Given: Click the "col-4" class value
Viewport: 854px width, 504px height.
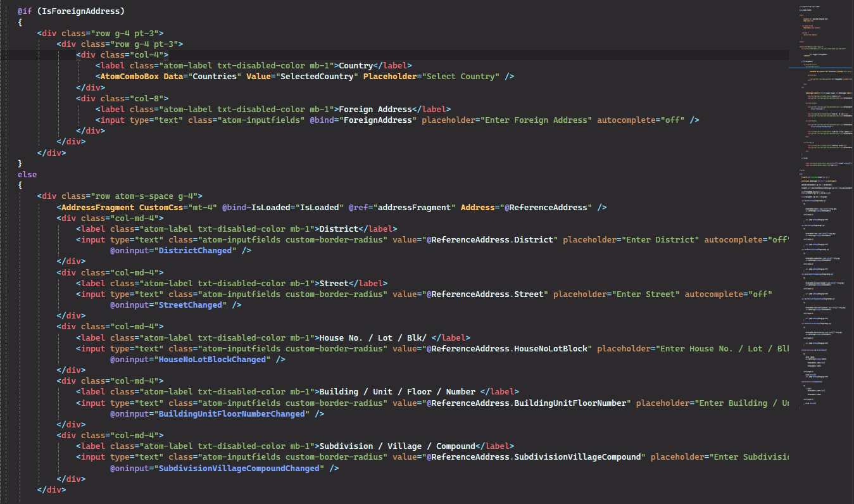Looking at the screenshot, I should pos(147,54).
